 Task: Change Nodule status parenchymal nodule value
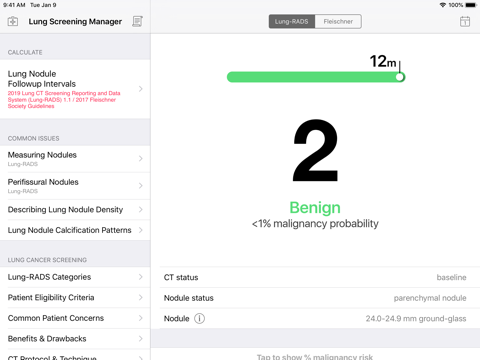[x=430, y=298]
